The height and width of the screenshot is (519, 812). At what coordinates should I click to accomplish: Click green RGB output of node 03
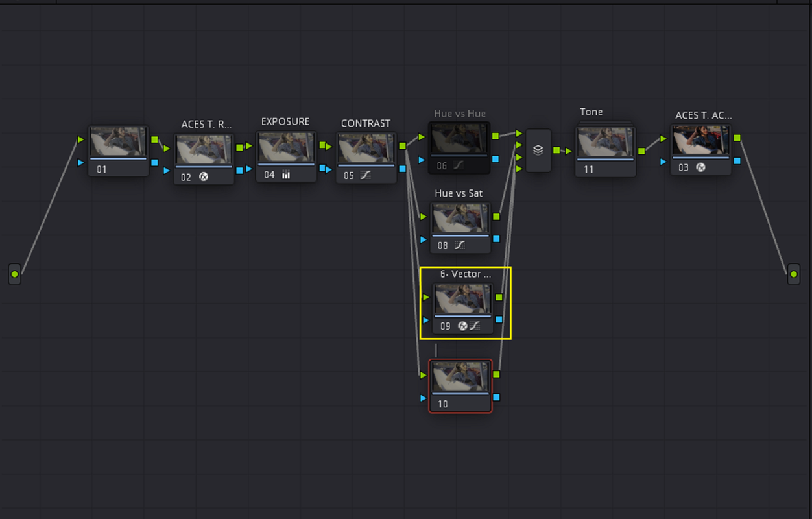[737, 138]
